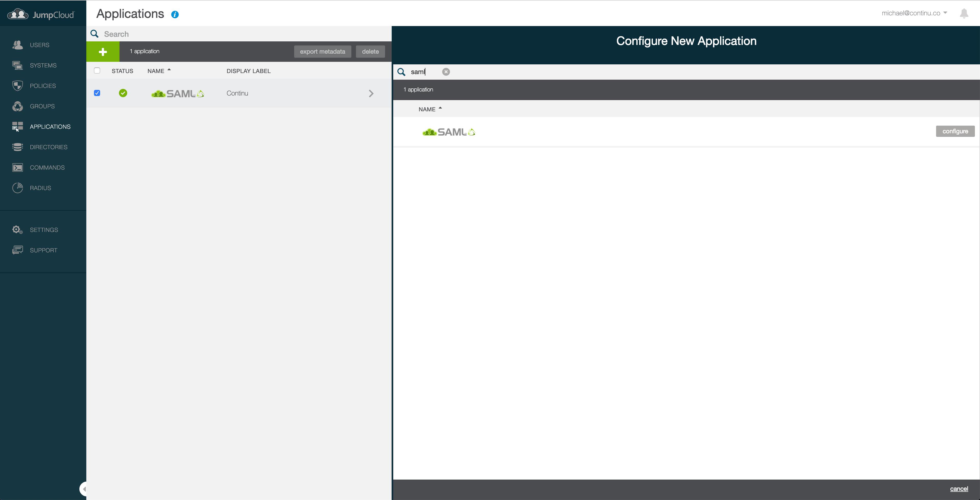The image size is (980, 500).
Task: Click the STATUS column header
Action: (x=123, y=71)
